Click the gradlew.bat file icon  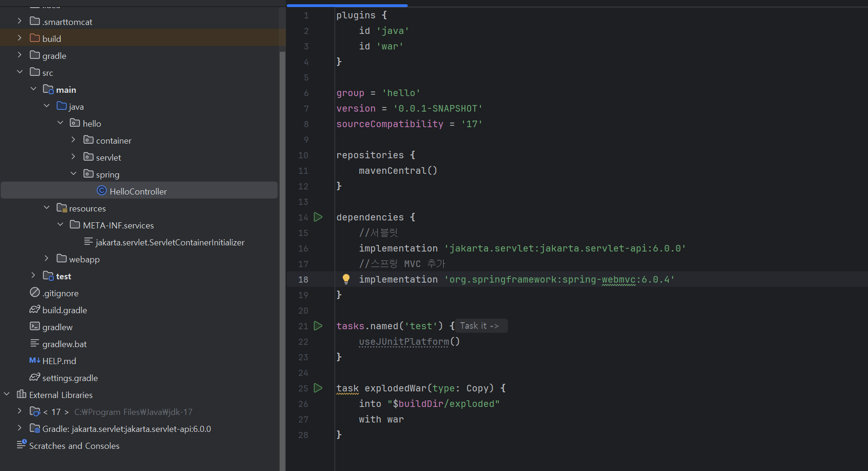(35, 343)
